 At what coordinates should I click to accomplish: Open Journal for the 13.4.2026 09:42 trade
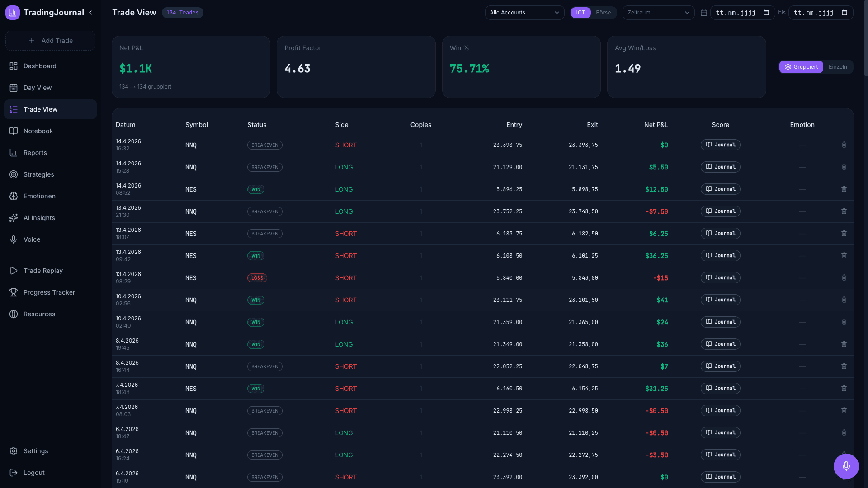point(720,256)
